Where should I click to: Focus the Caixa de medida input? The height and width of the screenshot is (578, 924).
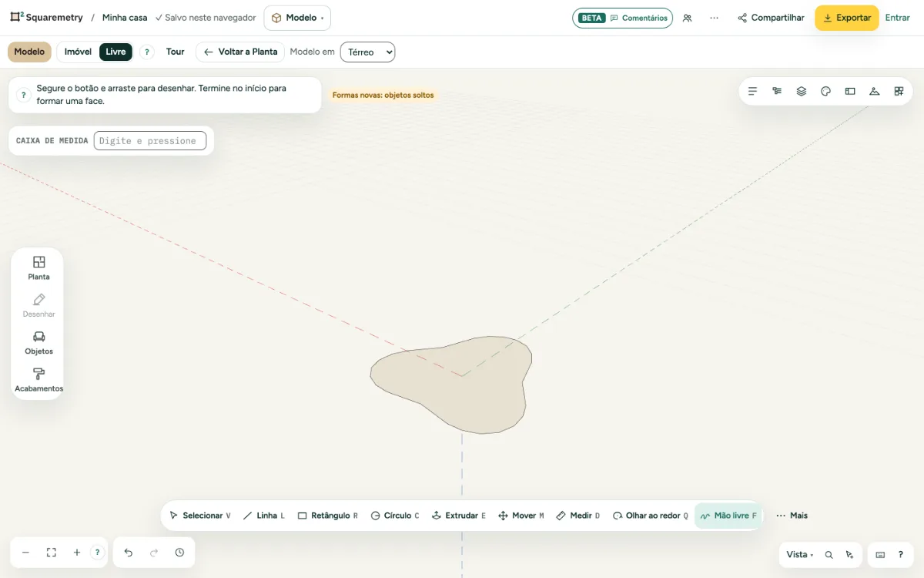click(150, 140)
